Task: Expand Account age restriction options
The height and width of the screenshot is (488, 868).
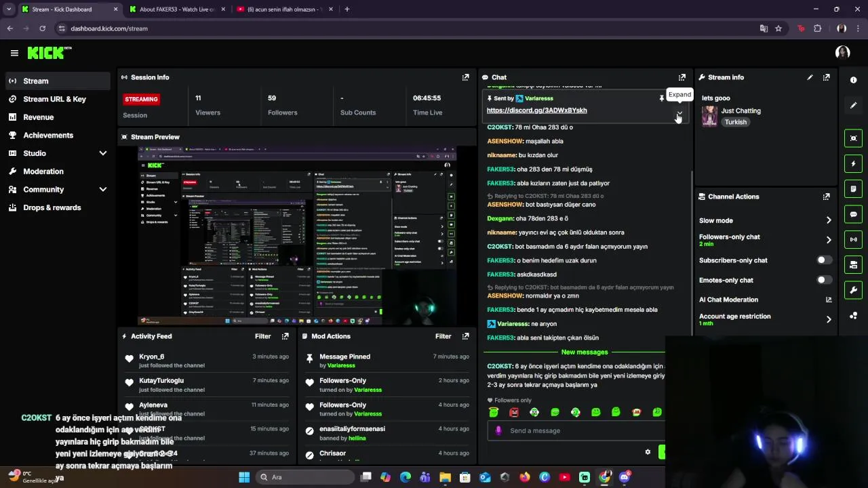Action: click(x=828, y=319)
